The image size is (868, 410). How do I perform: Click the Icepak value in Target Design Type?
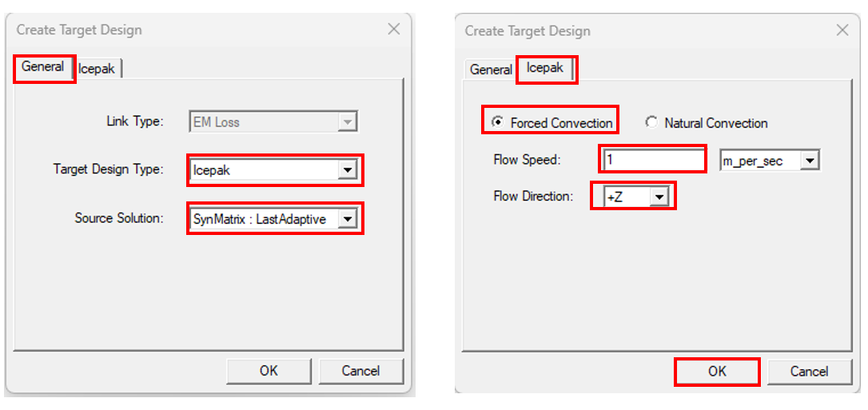point(212,170)
